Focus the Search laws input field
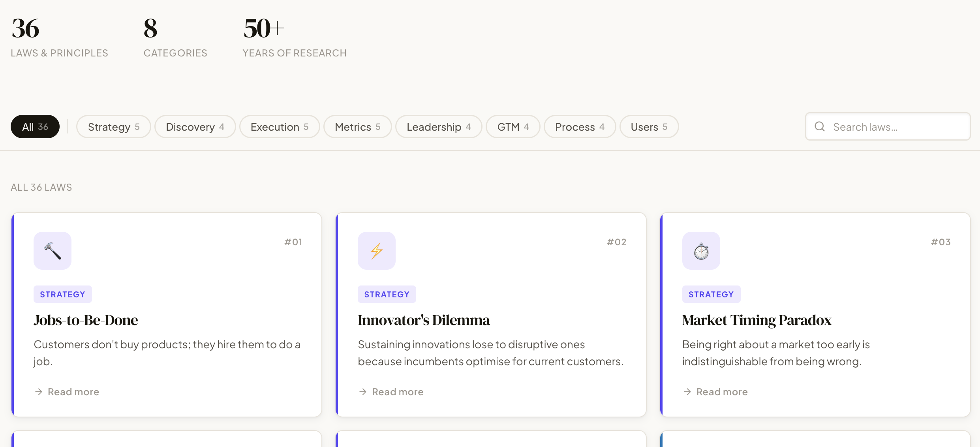 click(x=896, y=127)
